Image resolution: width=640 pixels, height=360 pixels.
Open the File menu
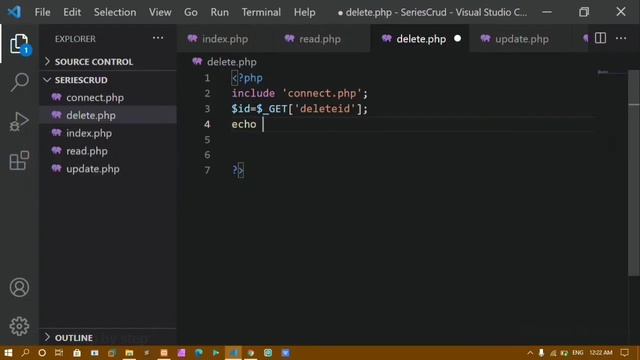tap(42, 12)
